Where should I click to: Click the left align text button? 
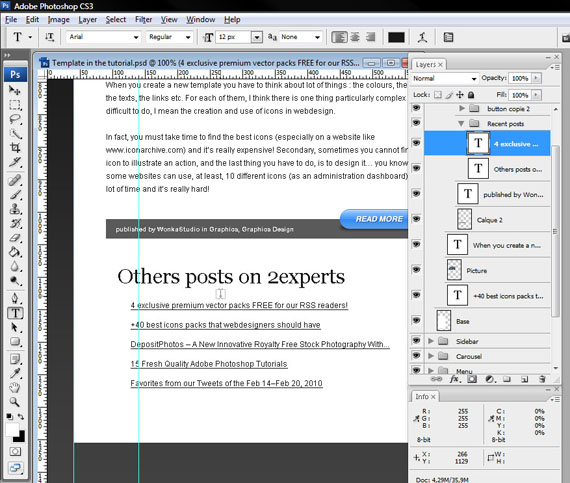pyautogui.click(x=339, y=37)
